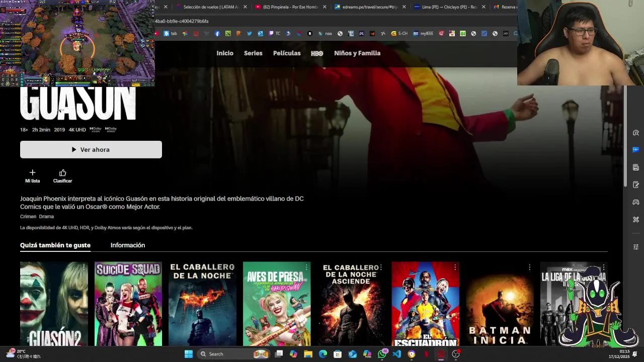Open options menu on Batman Inicia card
The height and width of the screenshot is (362, 644).
click(x=529, y=267)
